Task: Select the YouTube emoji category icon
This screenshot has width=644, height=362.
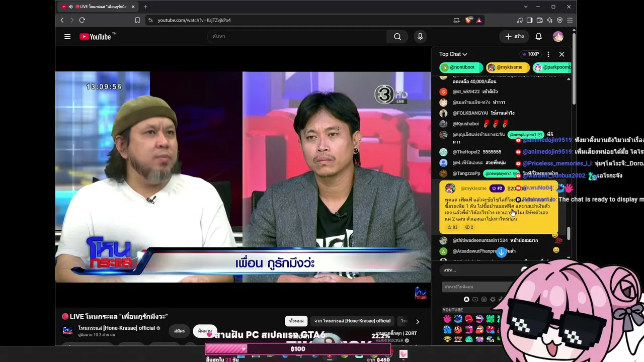Action: coord(475,299)
